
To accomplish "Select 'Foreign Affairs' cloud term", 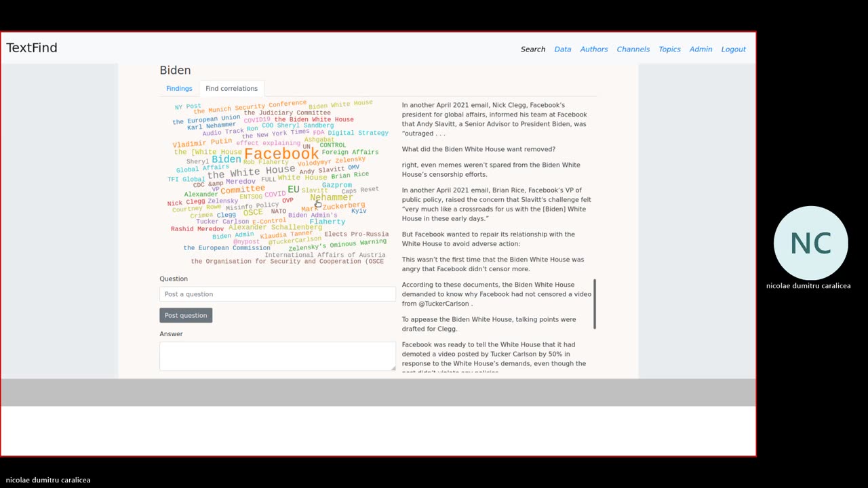I will pyautogui.click(x=350, y=152).
